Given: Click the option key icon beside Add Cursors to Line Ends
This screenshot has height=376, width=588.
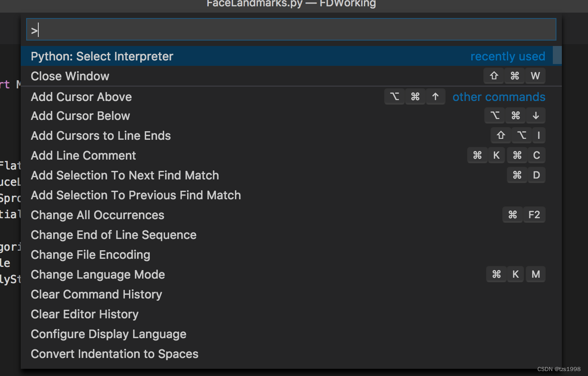Looking at the screenshot, I should [x=521, y=135].
